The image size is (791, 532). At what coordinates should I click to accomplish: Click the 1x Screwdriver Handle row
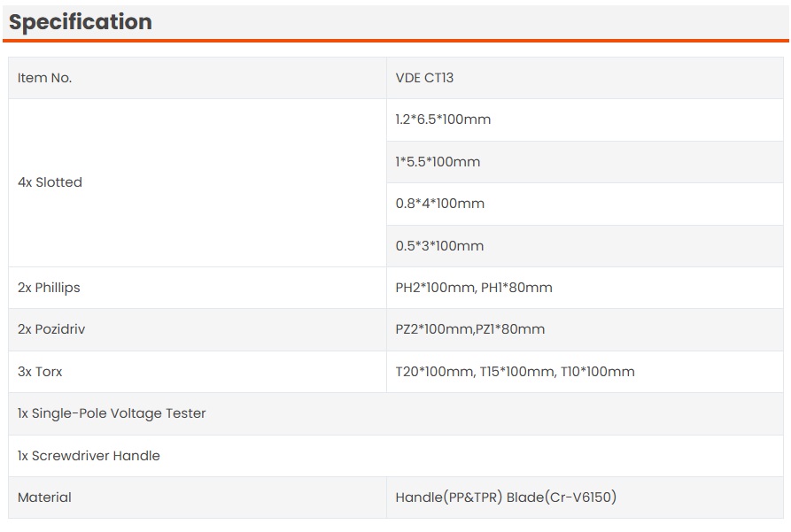(x=89, y=456)
